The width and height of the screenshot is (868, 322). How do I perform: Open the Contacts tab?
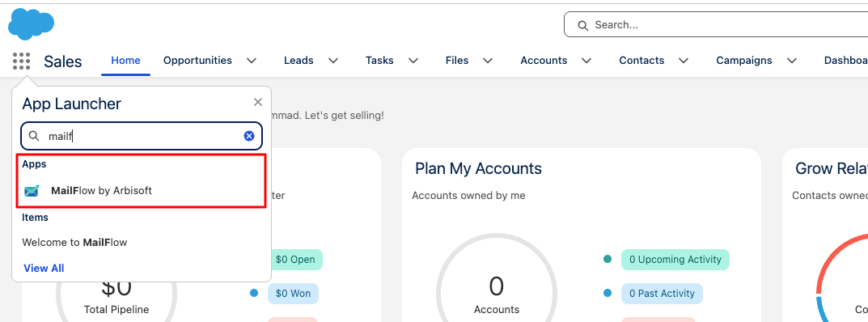(641, 61)
